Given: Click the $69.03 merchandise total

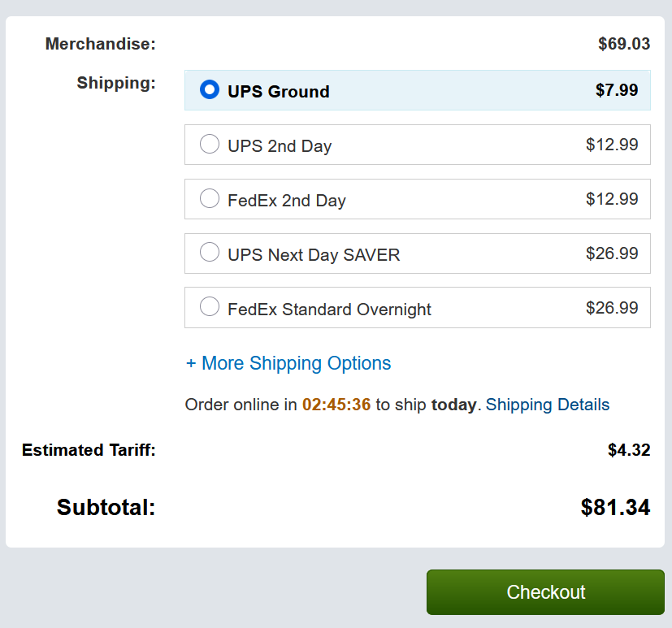Looking at the screenshot, I should pos(624,44).
